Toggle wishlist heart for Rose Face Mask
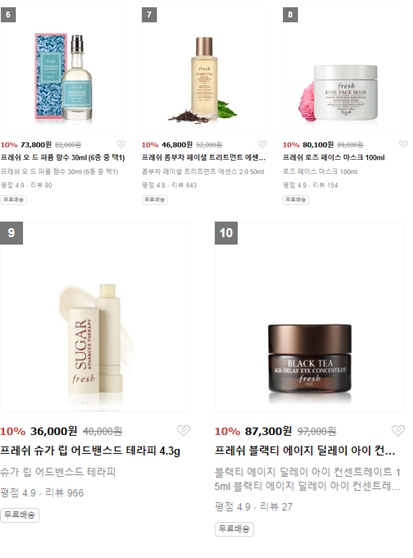 click(x=403, y=144)
